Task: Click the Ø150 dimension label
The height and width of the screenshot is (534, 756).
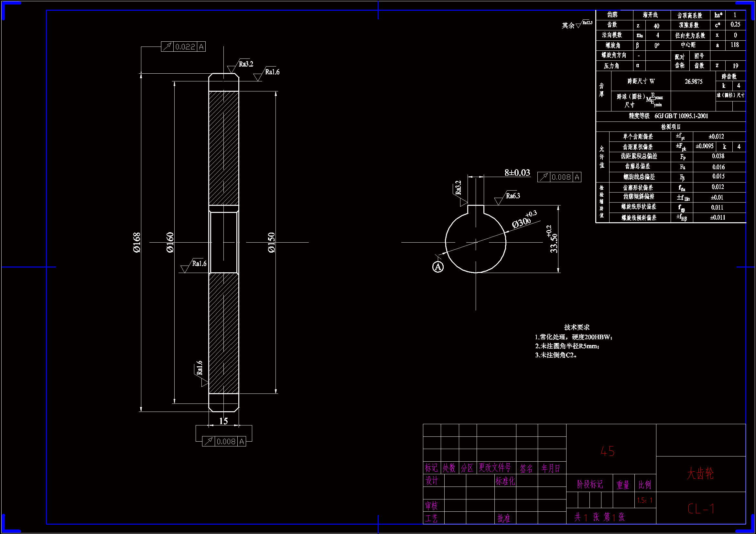Action: pos(271,243)
